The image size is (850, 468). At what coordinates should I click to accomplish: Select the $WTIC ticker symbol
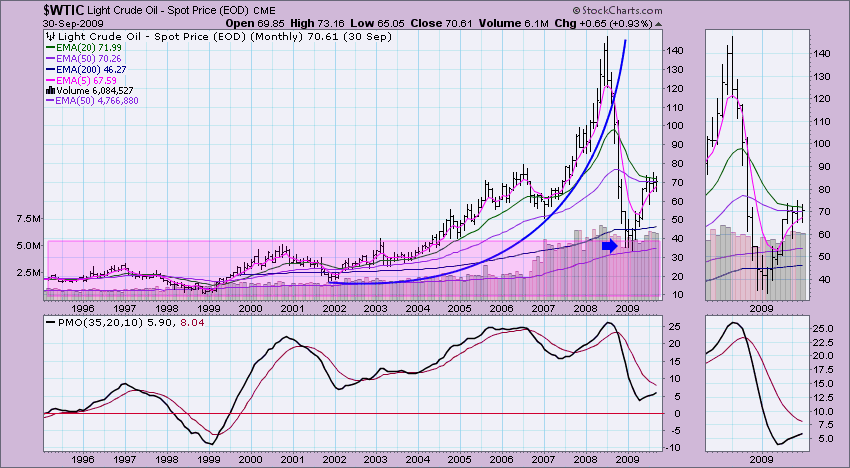click(63, 10)
